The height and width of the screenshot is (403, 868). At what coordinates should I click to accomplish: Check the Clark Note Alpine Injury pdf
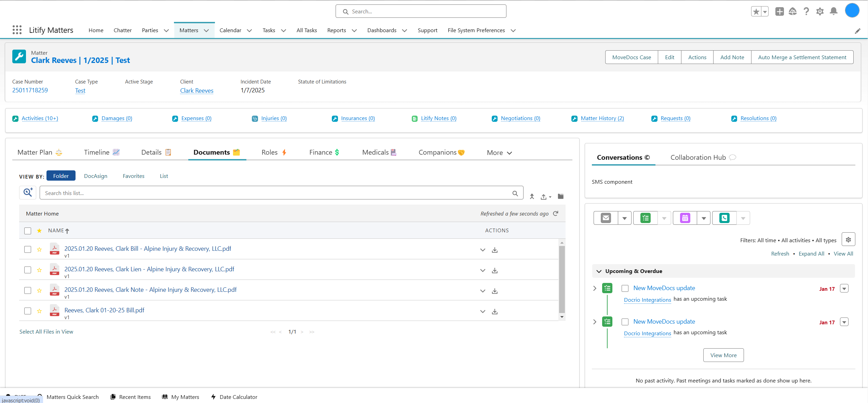click(x=28, y=290)
